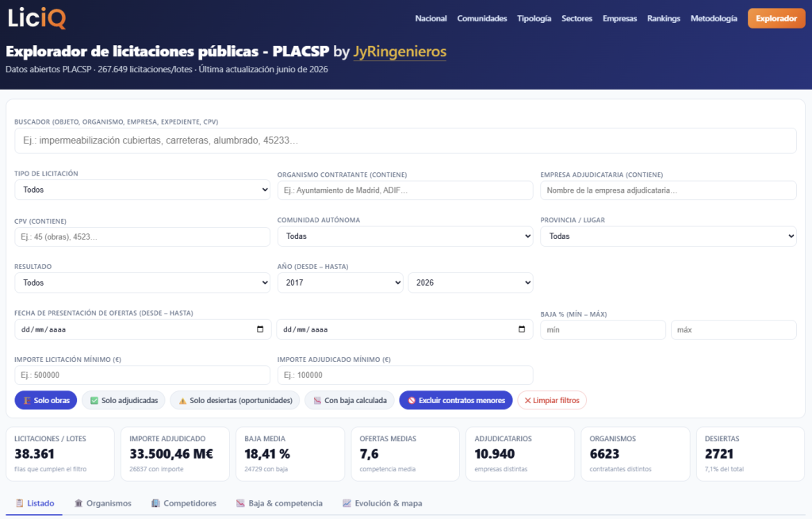Go to Comunidades in top navigation
The width and height of the screenshot is (812, 519).
coord(482,19)
